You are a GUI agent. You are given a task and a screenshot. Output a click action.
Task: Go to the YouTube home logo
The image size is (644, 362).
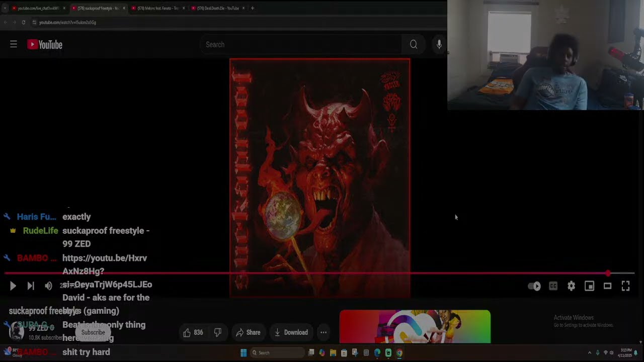(45, 45)
